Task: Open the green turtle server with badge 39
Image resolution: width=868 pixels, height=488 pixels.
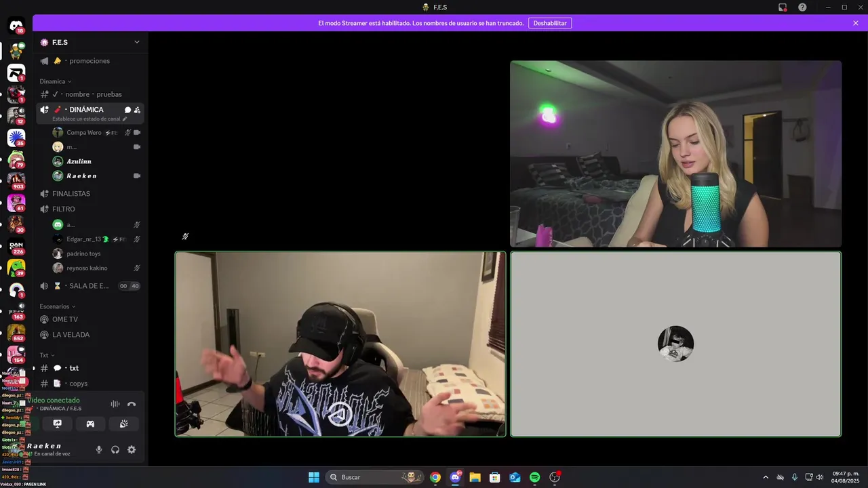Action: click(x=16, y=267)
